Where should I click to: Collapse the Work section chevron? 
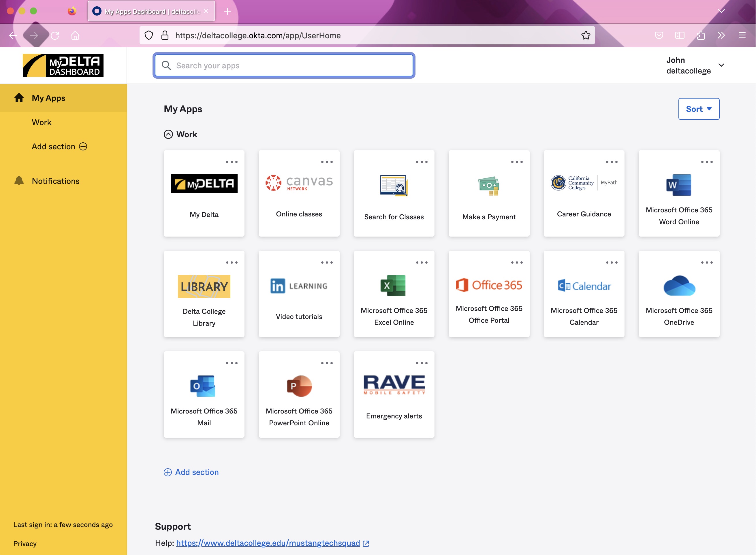pyautogui.click(x=168, y=134)
